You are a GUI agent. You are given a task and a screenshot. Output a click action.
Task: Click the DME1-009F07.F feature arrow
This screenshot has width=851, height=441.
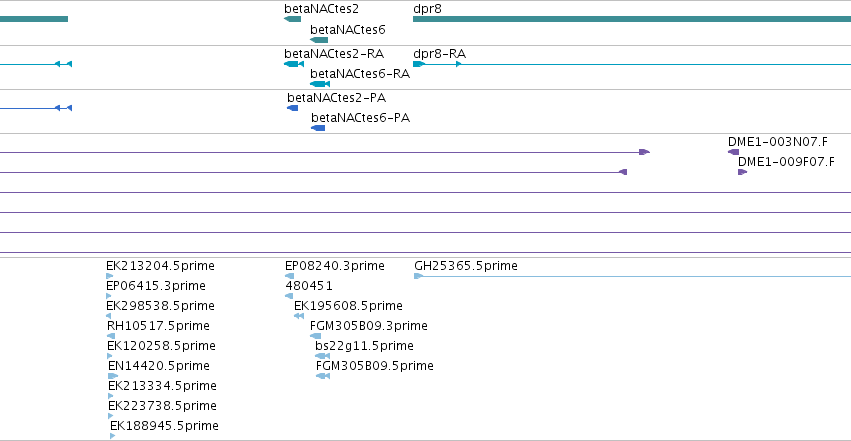click(742, 172)
